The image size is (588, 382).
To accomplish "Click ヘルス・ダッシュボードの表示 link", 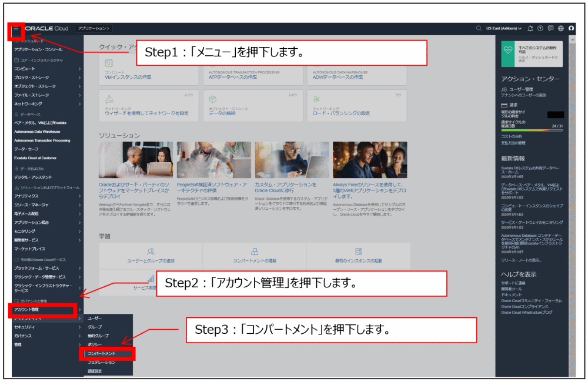I will click(538, 59).
